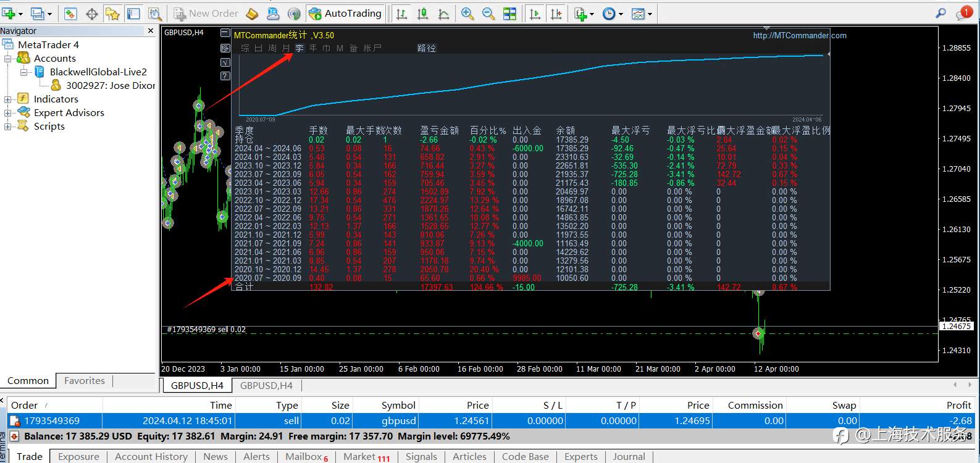Click the New Order button
The width and height of the screenshot is (980, 463).
(206, 13)
